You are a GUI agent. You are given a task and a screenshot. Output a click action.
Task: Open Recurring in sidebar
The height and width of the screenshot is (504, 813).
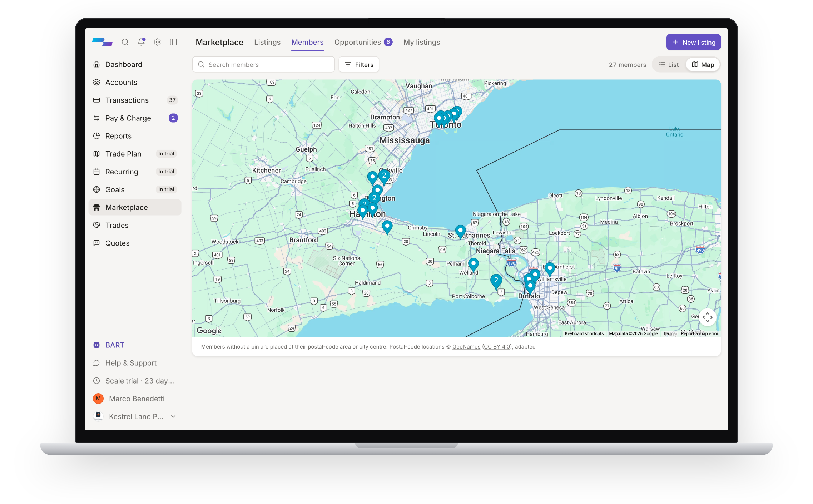(x=135, y=172)
